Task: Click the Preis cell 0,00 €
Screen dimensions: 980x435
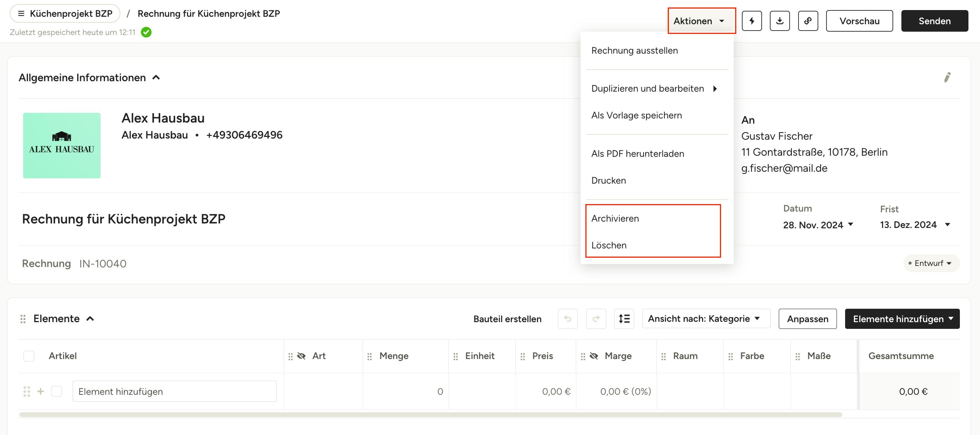Action: [x=546, y=391]
